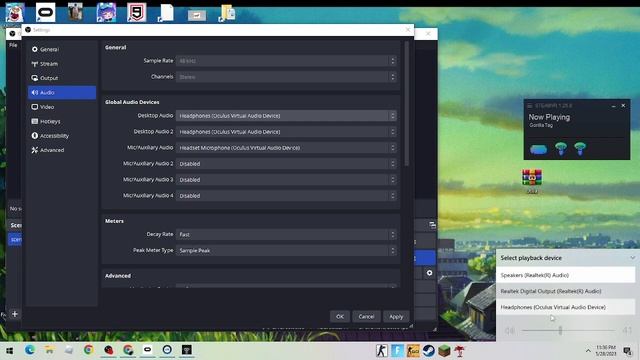This screenshot has height=360, width=640.
Task: Open the Sample Rate dropdown
Action: coord(286,61)
